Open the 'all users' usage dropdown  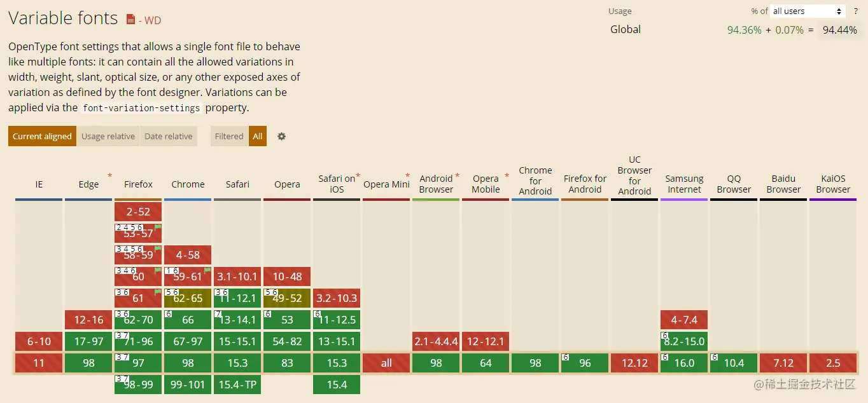pos(808,11)
